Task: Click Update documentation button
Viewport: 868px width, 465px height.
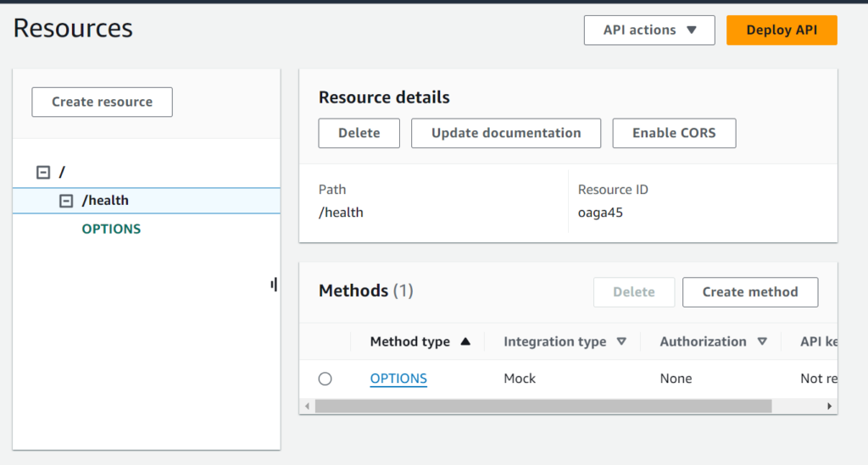Action: tap(506, 133)
